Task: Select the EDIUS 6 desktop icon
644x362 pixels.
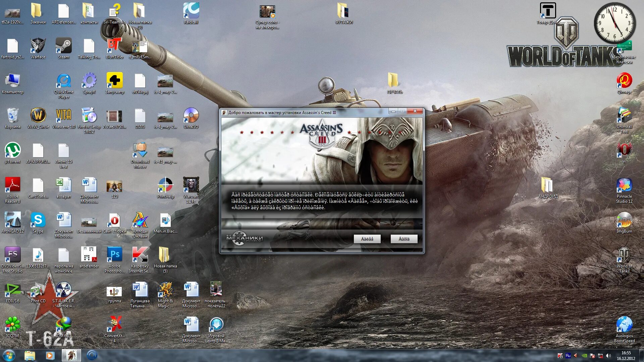Action: point(12,292)
